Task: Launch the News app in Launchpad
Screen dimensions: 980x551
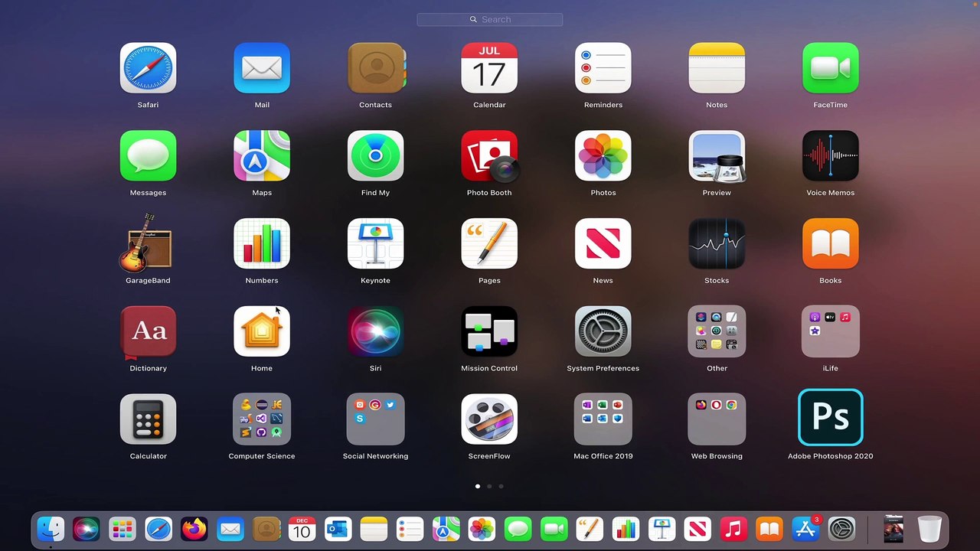Action: coord(603,243)
